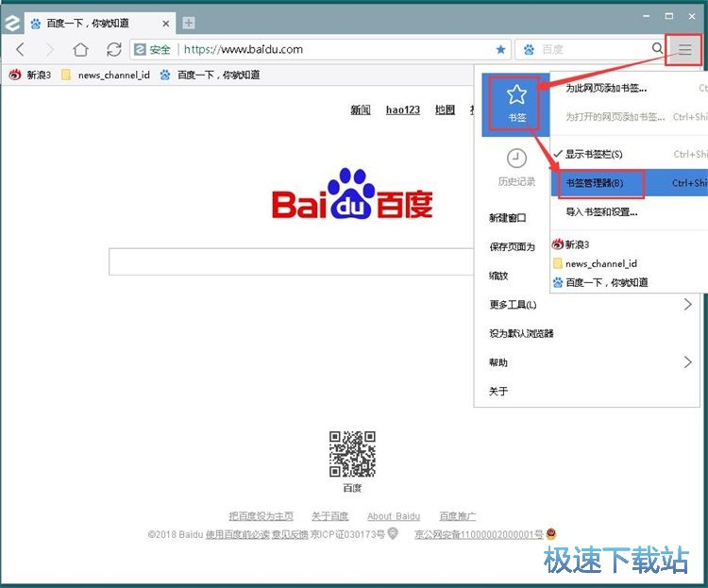Image resolution: width=708 pixels, height=588 pixels.
Task: Click the search magnifier icon
Action: pyautogui.click(x=657, y=48)
